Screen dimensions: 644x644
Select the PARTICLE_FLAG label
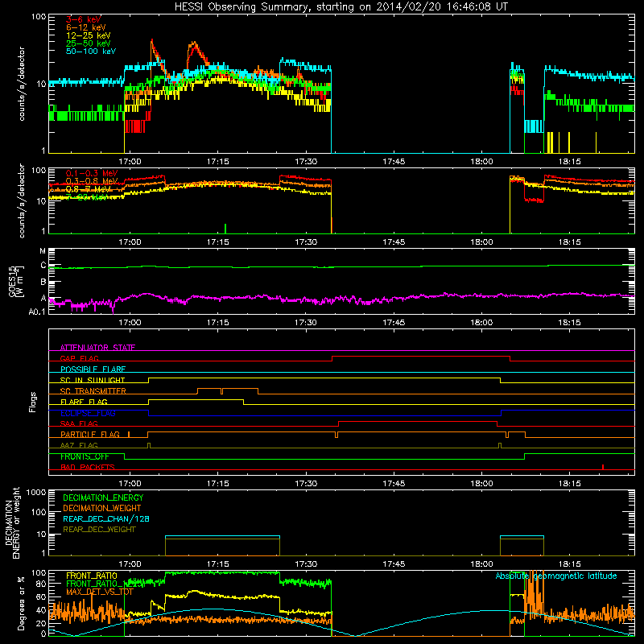point(90,435)
